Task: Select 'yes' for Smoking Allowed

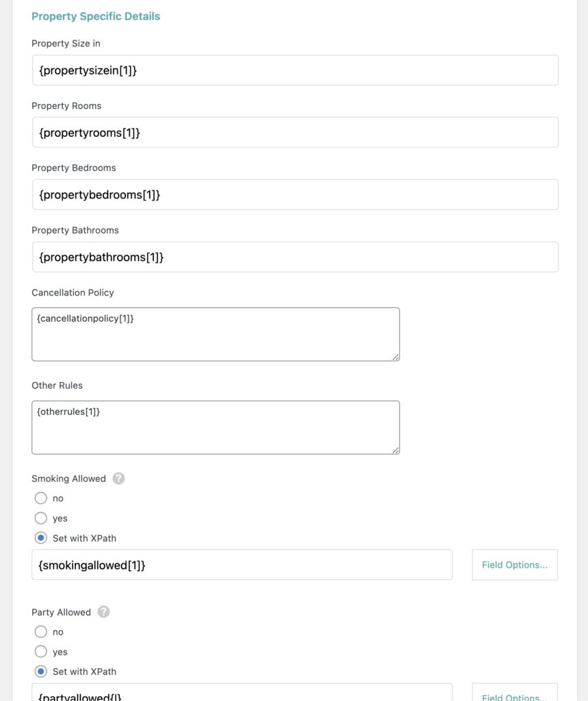Action: 40,518
